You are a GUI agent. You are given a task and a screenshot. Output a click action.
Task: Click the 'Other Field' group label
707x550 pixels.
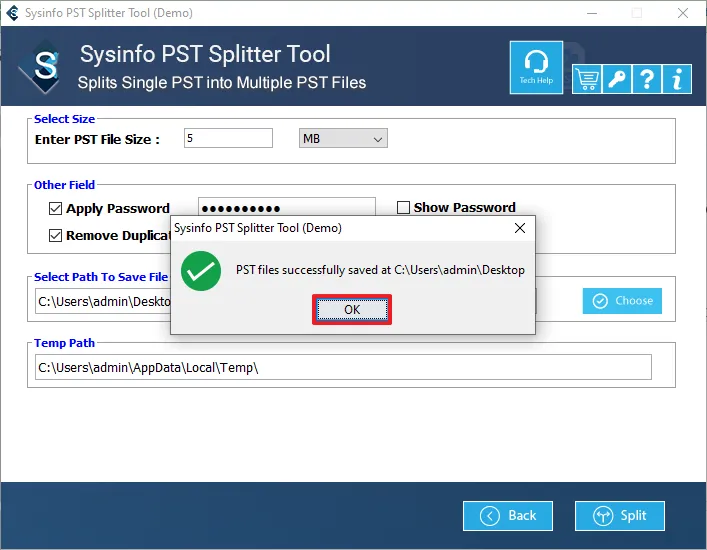pyautogui.click(x=64, y=185)
